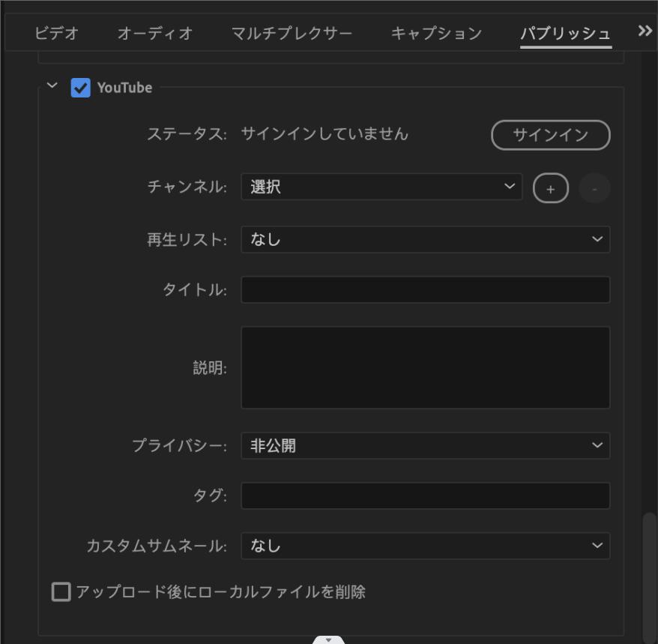The width and height of the screenshot is (658, 644).
Task: Open the マルチプレクサー tab
Action: tap(292, 34)
